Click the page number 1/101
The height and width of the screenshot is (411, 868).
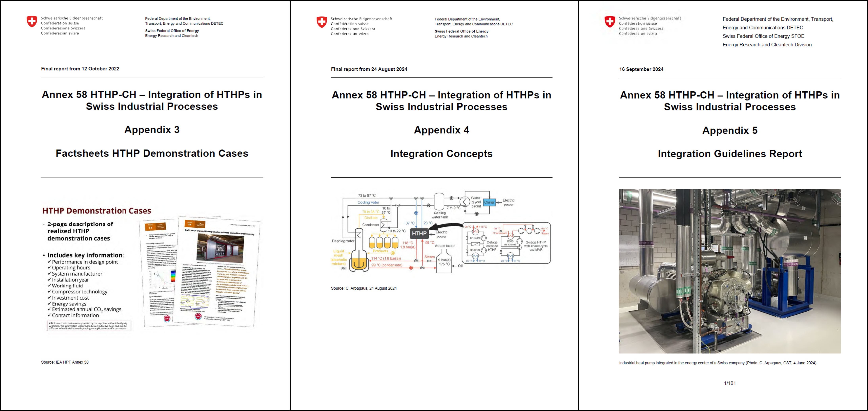tap(730, 383)
